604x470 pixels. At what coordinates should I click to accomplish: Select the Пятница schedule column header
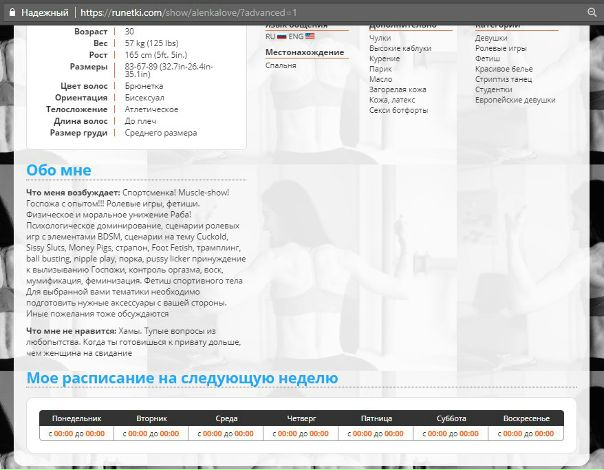pyautogui.click(x=376, y=418)
